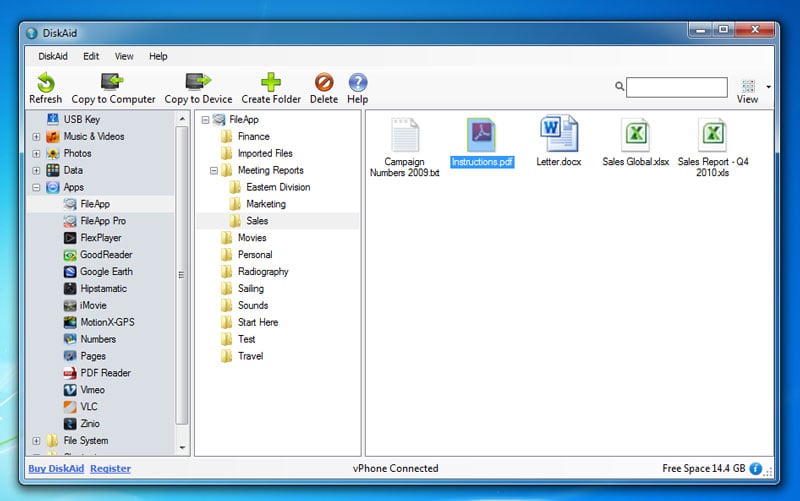Open the Finance folder
Viewport: 800px width, 501px height.
245,137
